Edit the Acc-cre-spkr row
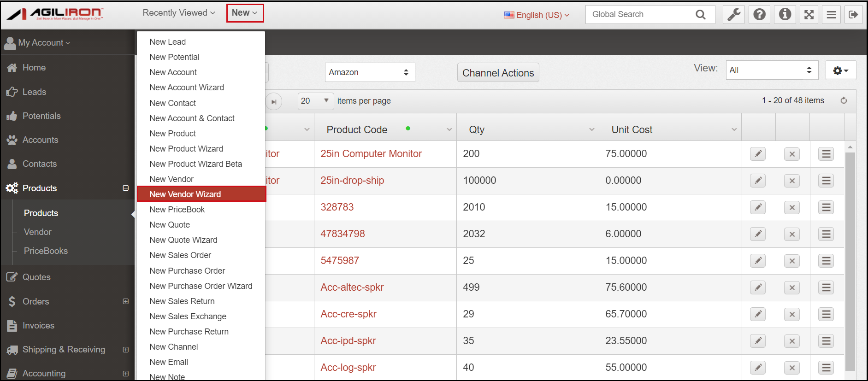The image size is (868, 381). pyautogui.click(x=757, y=314)
